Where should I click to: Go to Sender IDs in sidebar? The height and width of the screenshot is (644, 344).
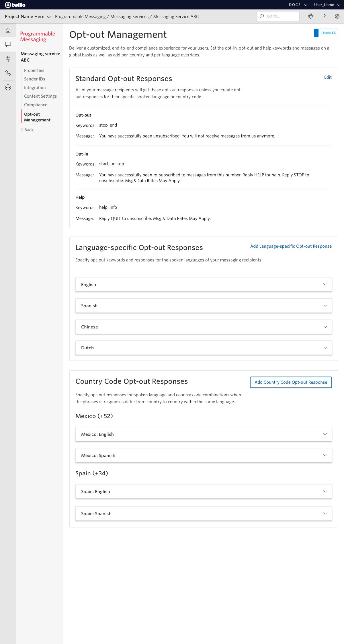click(x=34, y=79)
